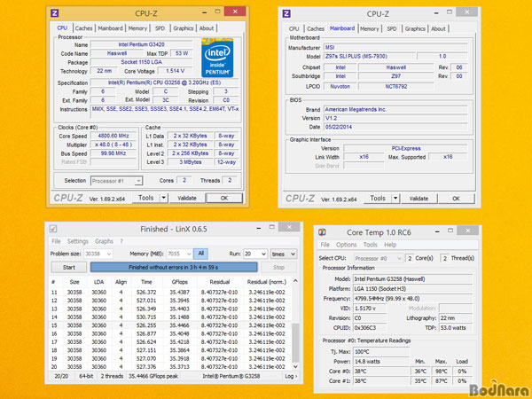The image size is (532, 399).
Task: Select LinX result row 11
Action: pos(170,292)
